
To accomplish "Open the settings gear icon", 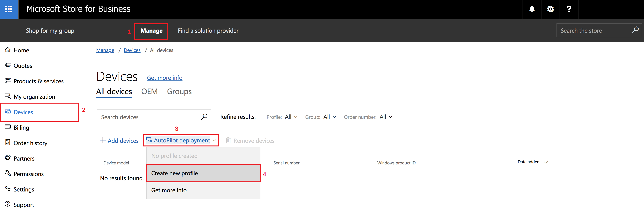I will [550, 9].
